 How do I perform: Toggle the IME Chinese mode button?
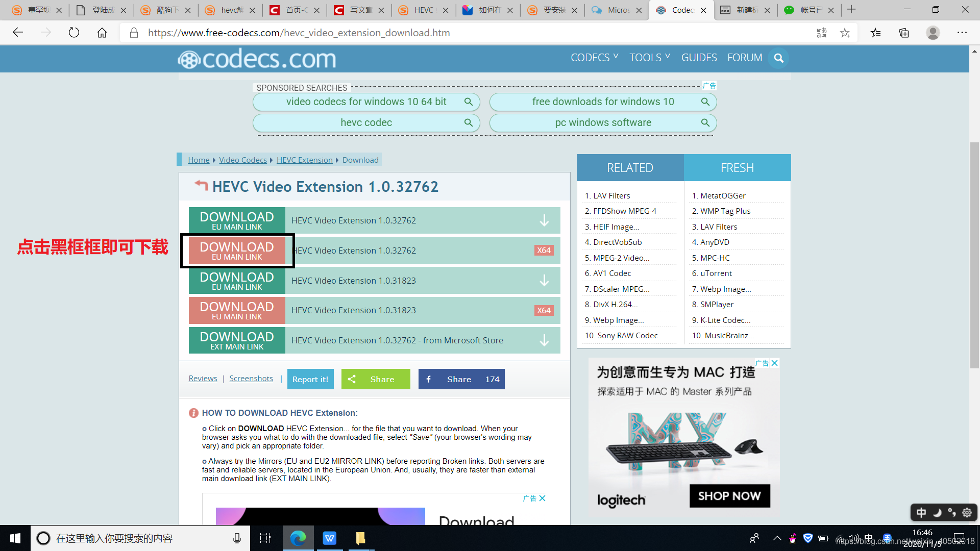921,513
